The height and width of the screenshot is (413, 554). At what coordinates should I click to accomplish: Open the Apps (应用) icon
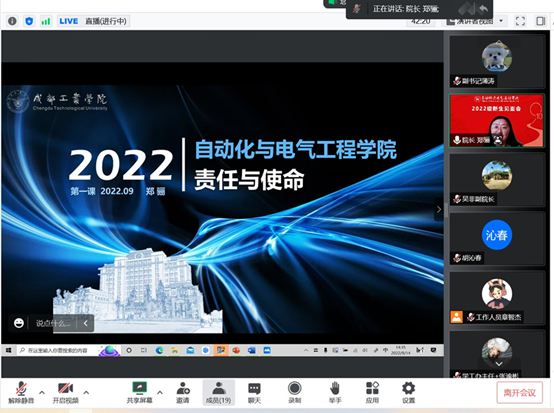coord(372,393)
